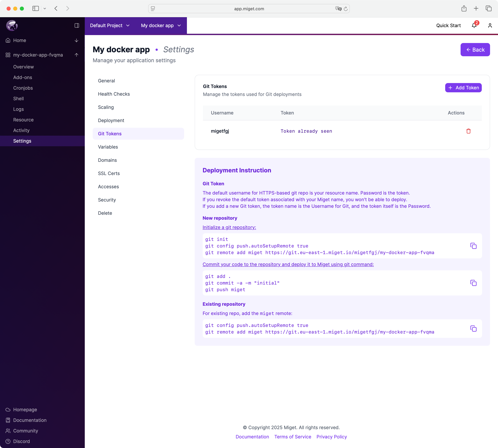Click the page reader icon in address bar
The width and height of the screenshot is (498, 448).
tap(153, 9)
